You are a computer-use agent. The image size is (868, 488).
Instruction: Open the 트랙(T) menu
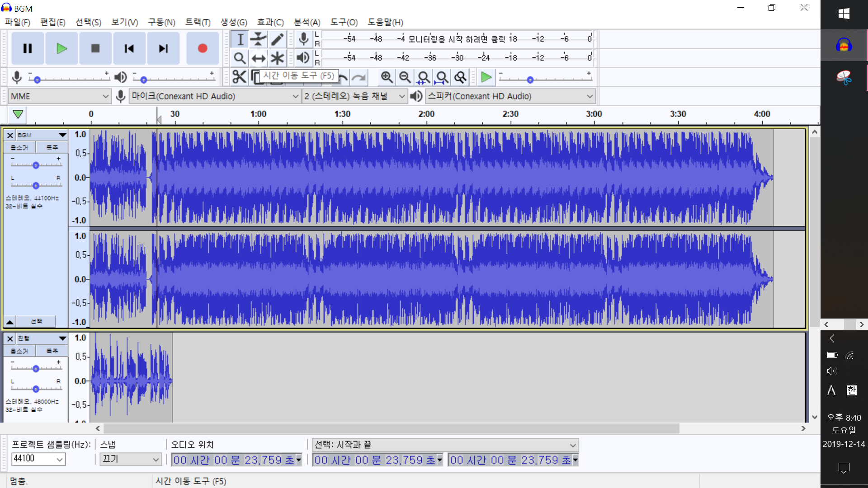click(198, 22)
